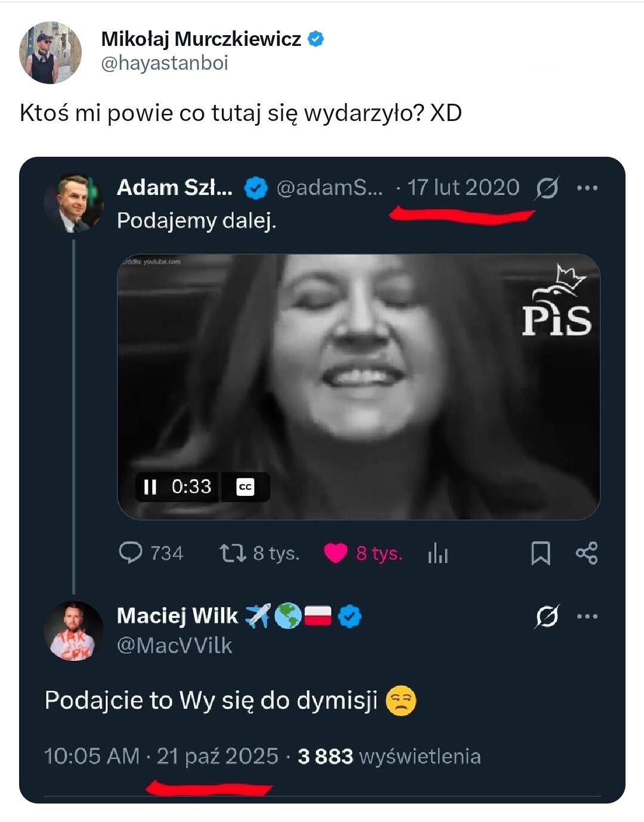Click the retweet arrows icon
This screenshot has width=644, height=822.
click(x=232, y=553)
